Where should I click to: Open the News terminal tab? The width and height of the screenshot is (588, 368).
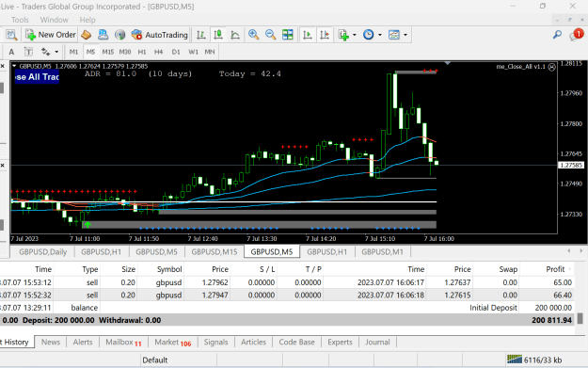point(51,342)
